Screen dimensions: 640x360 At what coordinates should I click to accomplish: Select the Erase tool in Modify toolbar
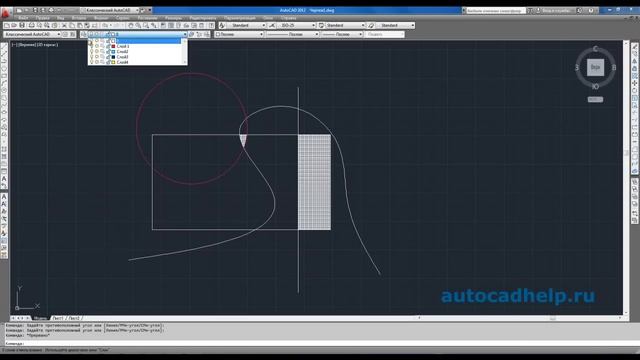coord(635,46)
